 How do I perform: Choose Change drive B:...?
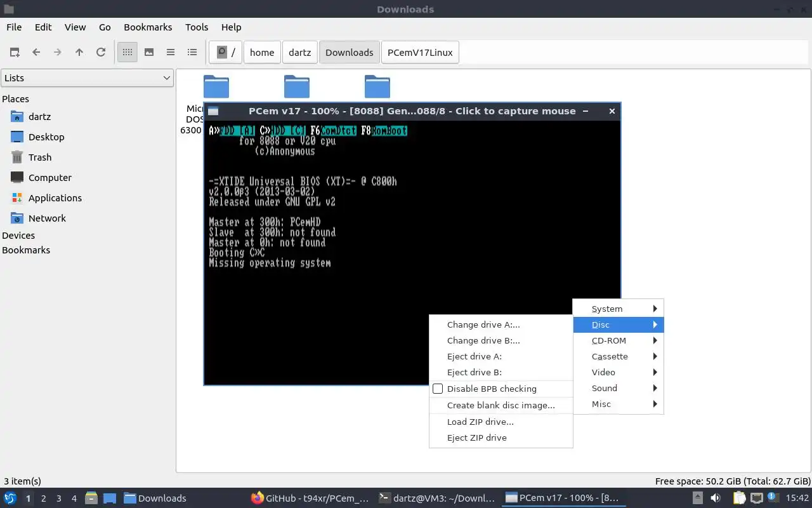click(501, 340)
